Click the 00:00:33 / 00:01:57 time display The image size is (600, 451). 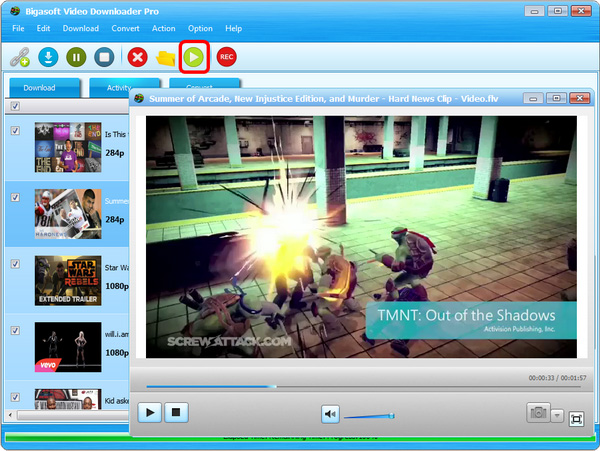tap(557, 378)
